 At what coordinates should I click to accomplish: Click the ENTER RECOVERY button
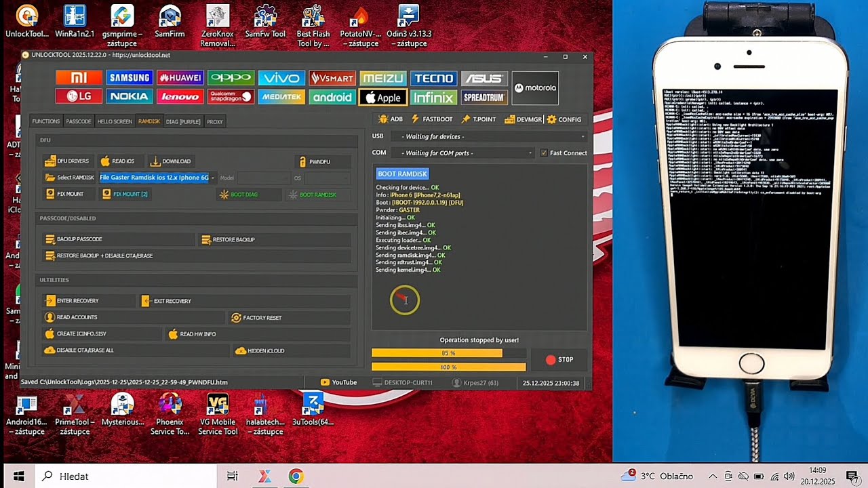[89, 301]
